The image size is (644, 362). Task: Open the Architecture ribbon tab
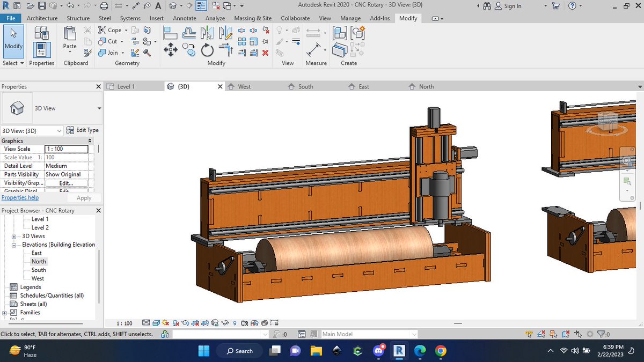[x=42, y=18]
